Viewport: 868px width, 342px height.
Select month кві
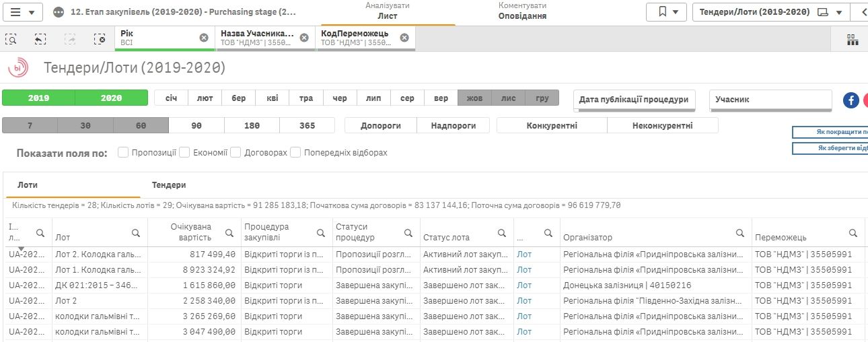point(273,98)
